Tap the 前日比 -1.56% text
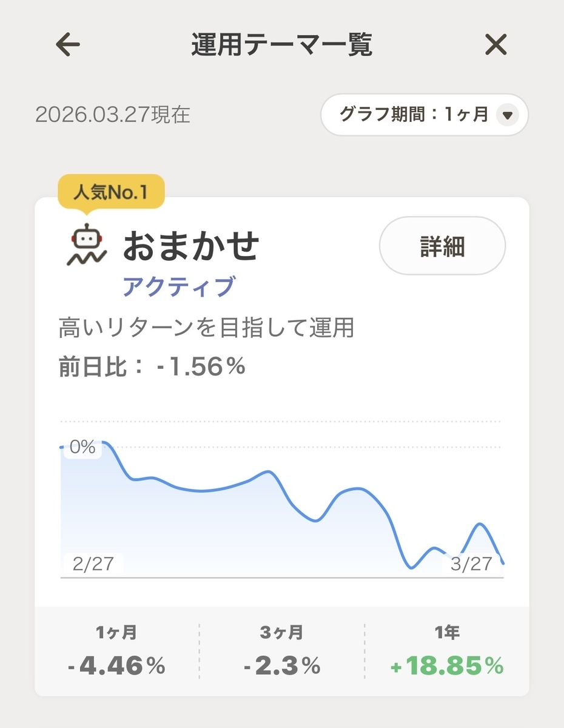Viewport: 564px width, 728px height. click(152, 367)
